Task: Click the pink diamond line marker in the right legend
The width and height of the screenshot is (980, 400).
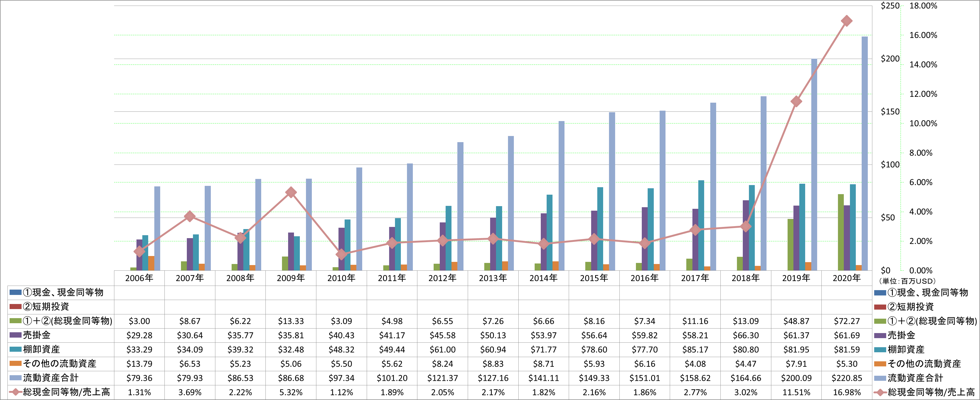Action: tap(880, 392)
